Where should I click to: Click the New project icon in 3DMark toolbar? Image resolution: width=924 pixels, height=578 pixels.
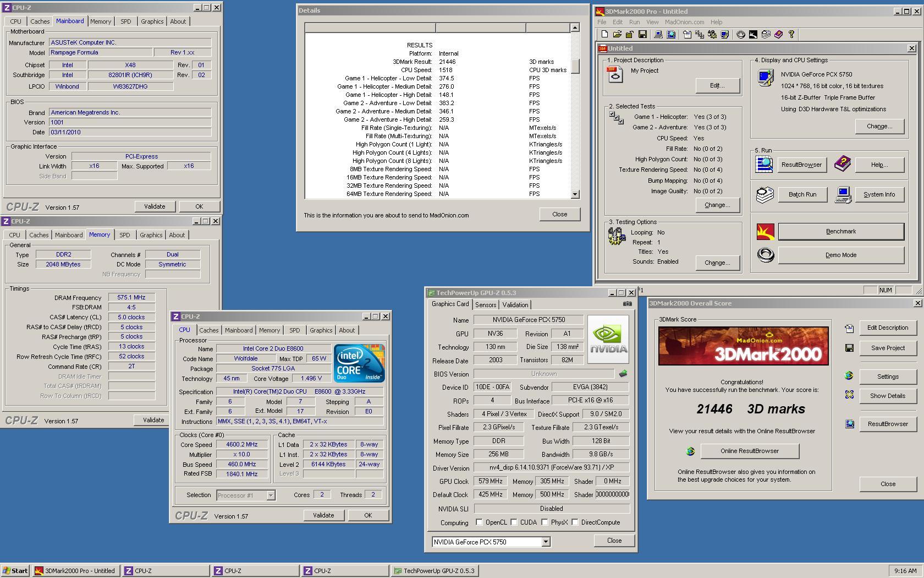click(604, 34)
